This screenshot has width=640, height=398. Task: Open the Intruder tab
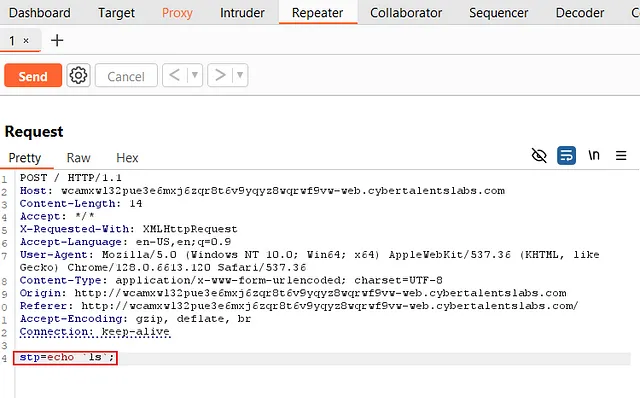coord(242,13)
